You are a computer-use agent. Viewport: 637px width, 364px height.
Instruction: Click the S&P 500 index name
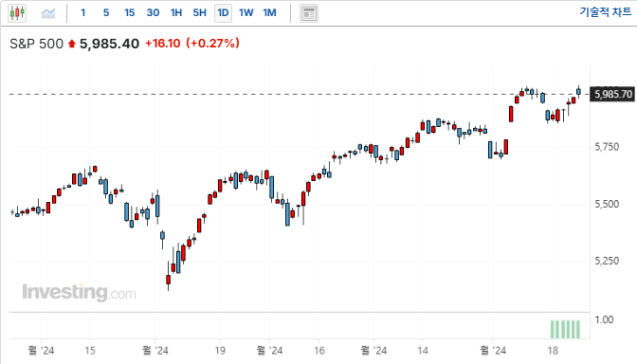[x=37, y=44]
